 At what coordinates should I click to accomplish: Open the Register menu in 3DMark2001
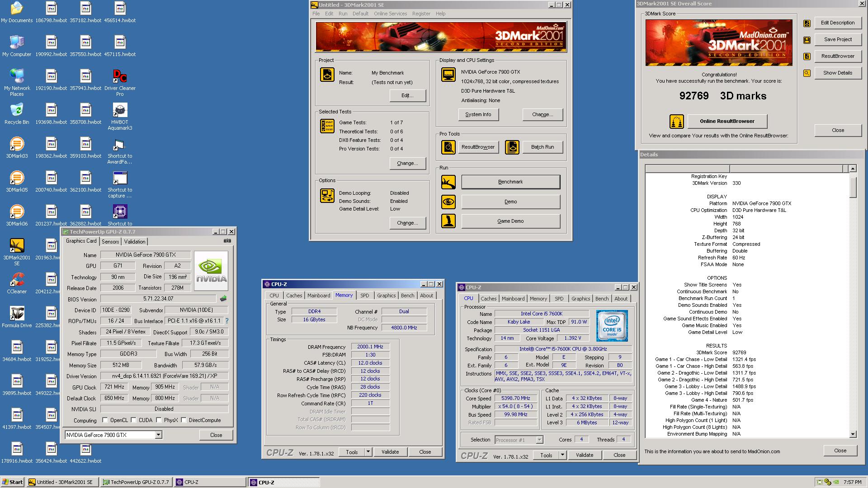tap(421, 14)
